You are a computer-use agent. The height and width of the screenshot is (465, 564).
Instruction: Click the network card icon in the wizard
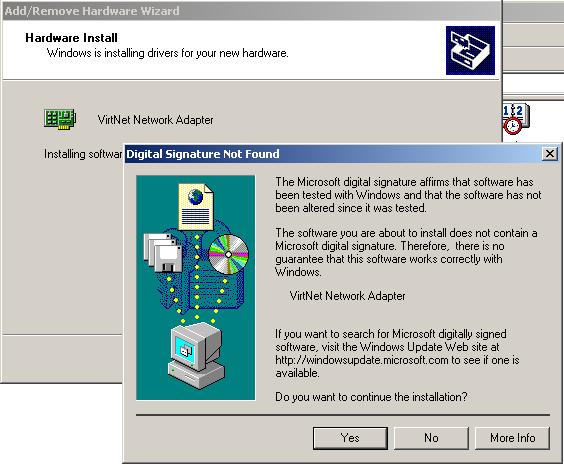pos(60,119)
